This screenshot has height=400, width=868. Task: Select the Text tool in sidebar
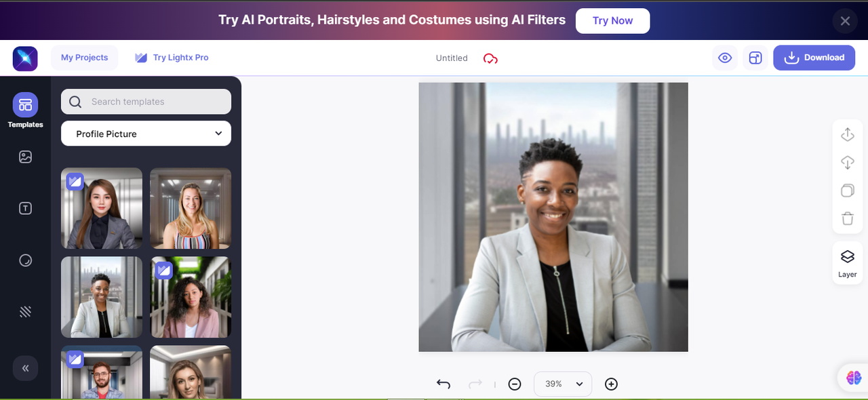click(25, 209)
